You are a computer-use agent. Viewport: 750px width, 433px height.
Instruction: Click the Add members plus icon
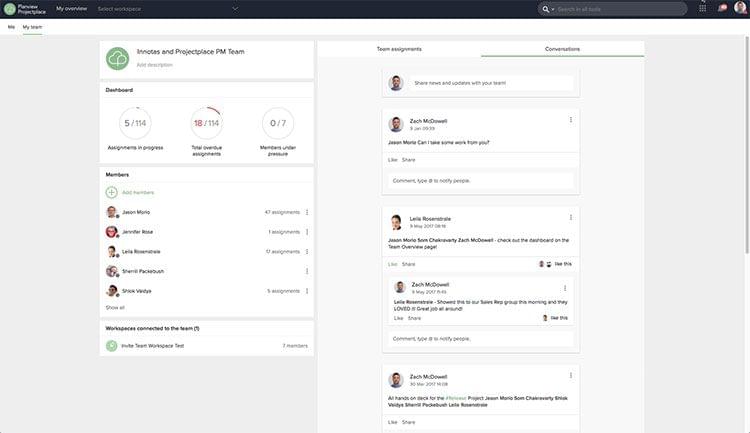point(111,192)
